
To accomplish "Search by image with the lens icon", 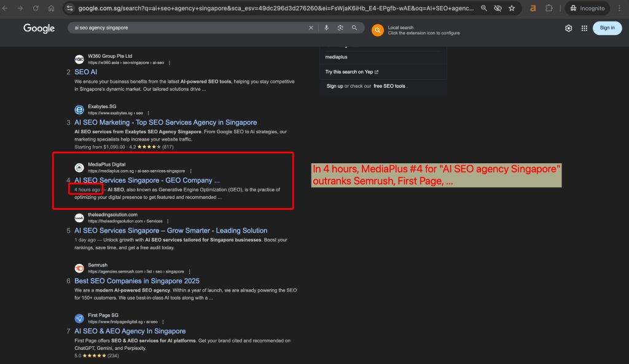I will tap(340, 28).
